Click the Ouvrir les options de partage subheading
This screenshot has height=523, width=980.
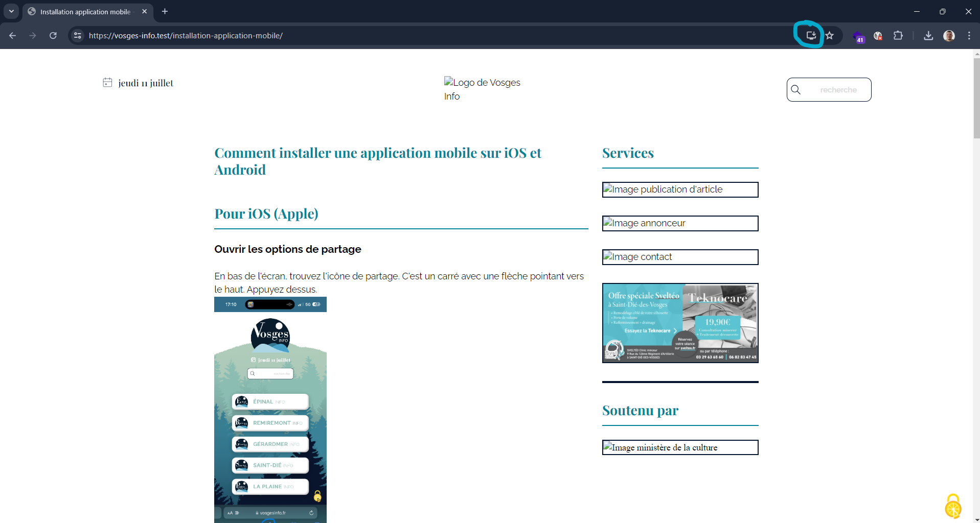coord(288,249)
